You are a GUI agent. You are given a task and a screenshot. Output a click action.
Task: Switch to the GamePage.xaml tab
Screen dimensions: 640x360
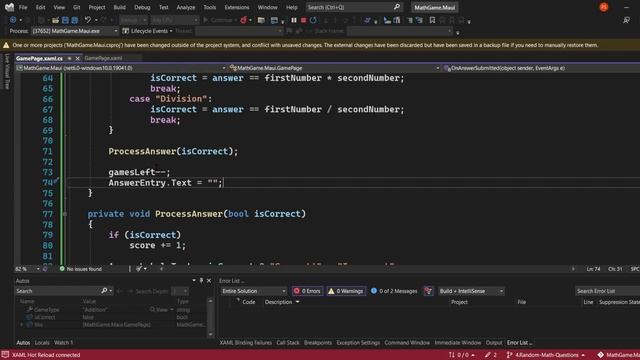point(103,58)
